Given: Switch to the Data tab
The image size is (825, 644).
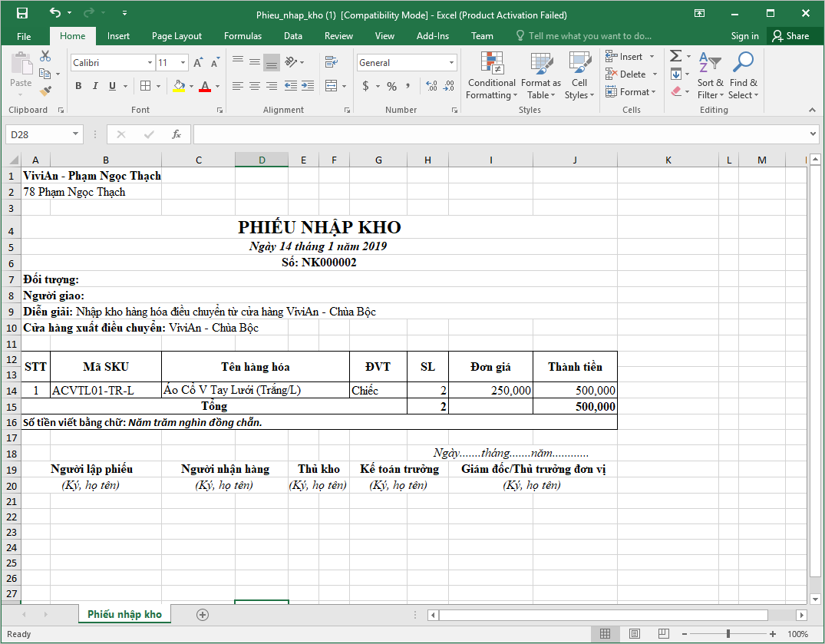Looking at the screenshot, I should tap(293, 36).
